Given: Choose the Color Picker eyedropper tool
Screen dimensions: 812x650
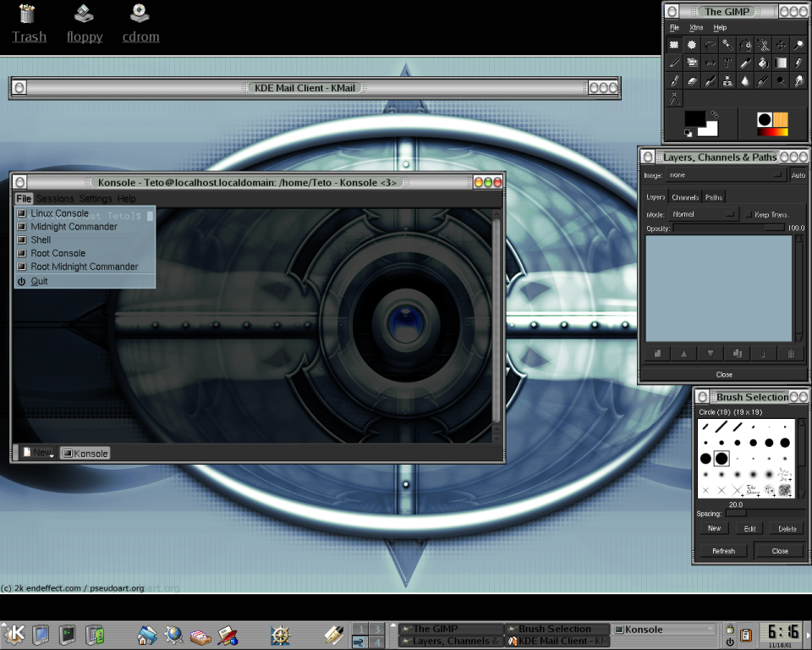Looking at the screenshot, I should pyautogui.click(x=745, y=63).
